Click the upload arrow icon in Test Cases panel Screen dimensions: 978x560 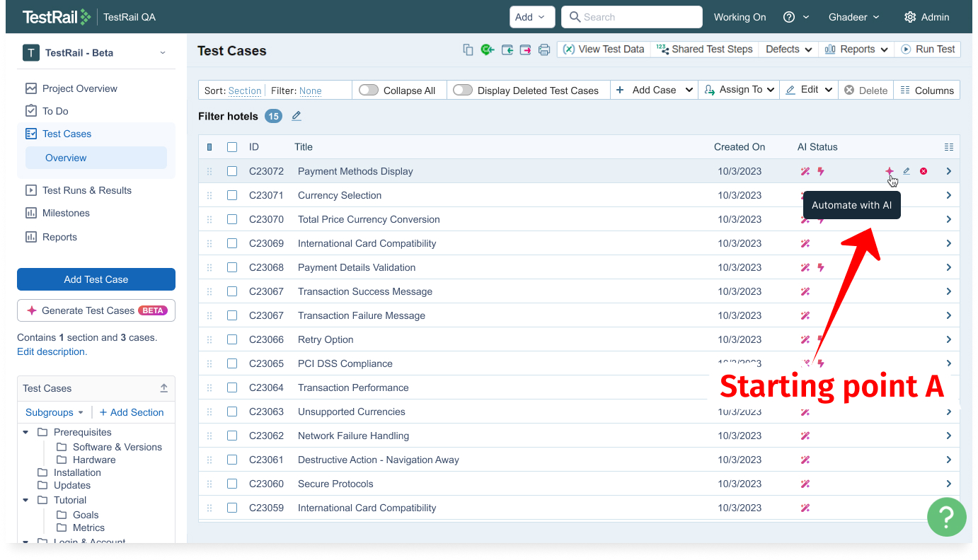164,388
